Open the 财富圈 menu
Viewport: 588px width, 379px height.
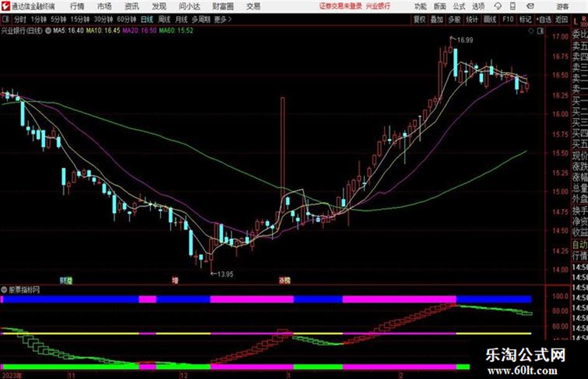(x=223, y=6)
